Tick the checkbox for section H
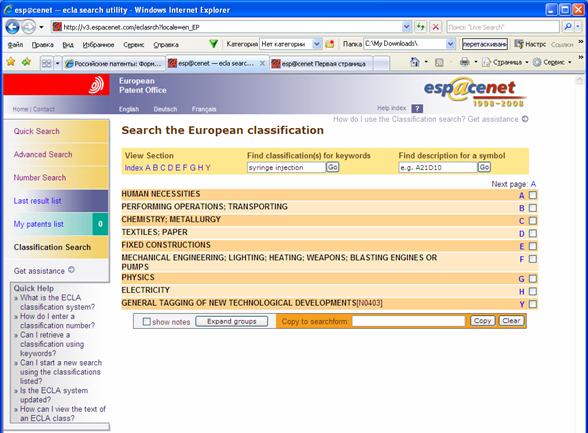Image resolution: width=588 pixels, height=433 pixels. (532, 291)
